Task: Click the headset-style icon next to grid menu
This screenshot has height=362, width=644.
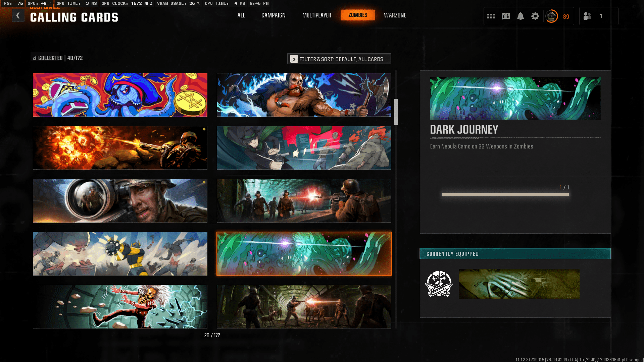Action: point(505,16)
